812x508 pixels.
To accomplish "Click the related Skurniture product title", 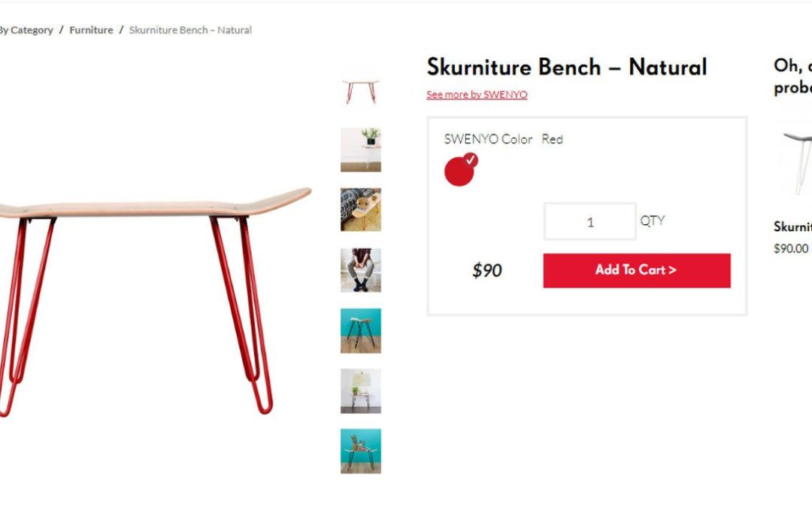I will point(793,227).
